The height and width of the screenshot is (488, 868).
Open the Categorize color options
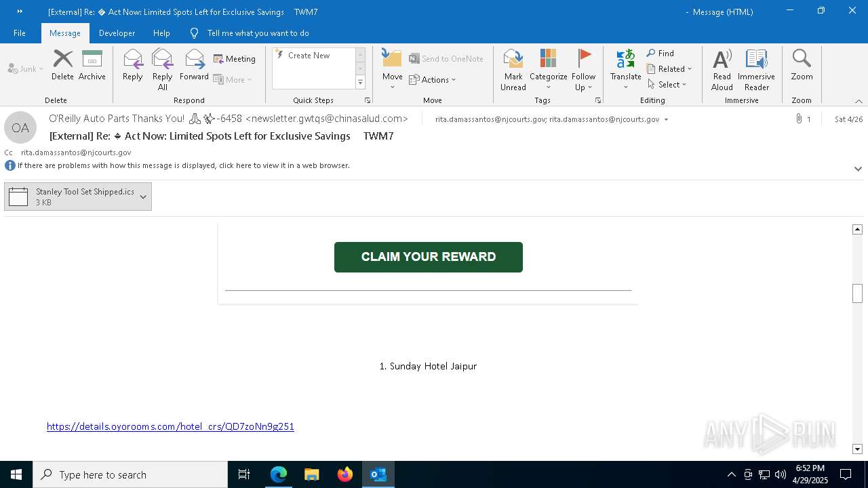click(548, 69)
